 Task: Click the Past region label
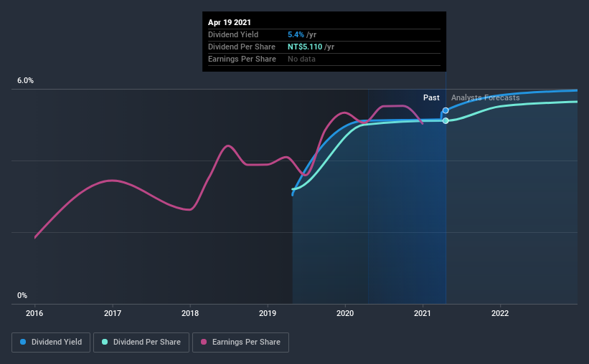(x=431, y=97)
